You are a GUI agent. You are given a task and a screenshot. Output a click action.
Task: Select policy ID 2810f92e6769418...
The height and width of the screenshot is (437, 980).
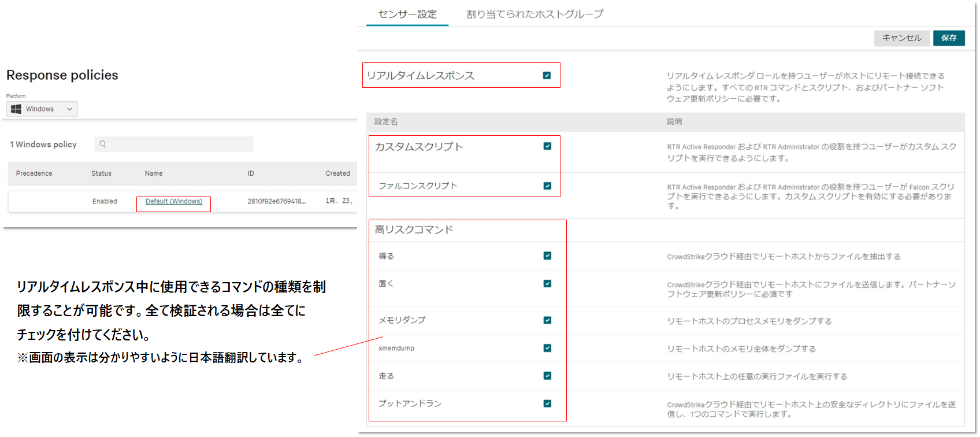click(x=277, y=202)
